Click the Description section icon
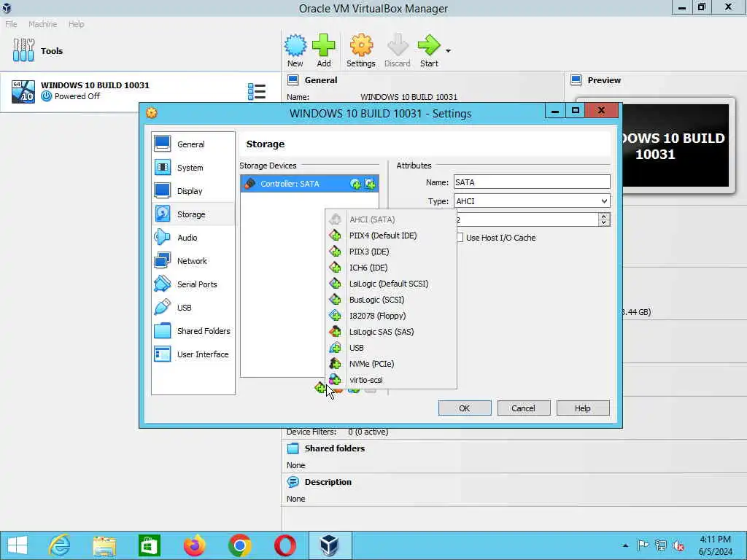 tap(293, 482)
